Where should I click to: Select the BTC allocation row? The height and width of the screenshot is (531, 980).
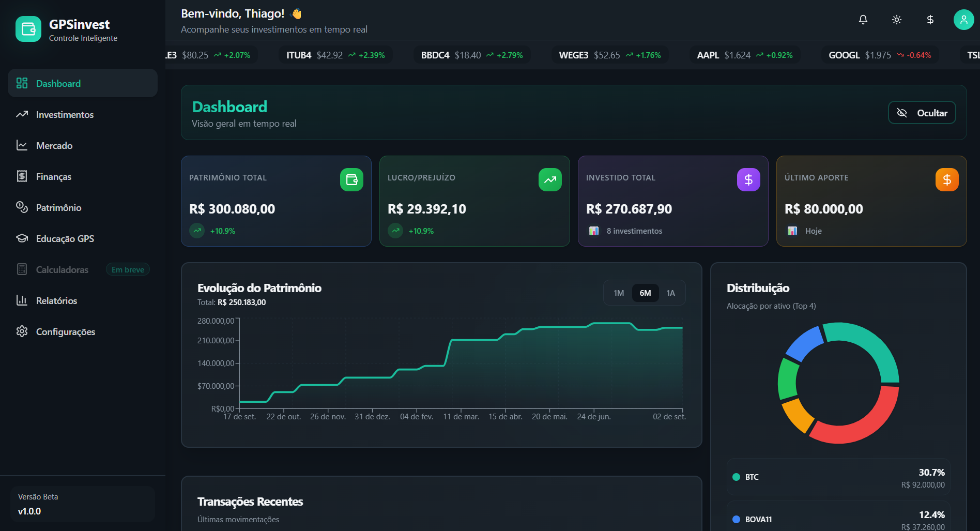[838, 477]
